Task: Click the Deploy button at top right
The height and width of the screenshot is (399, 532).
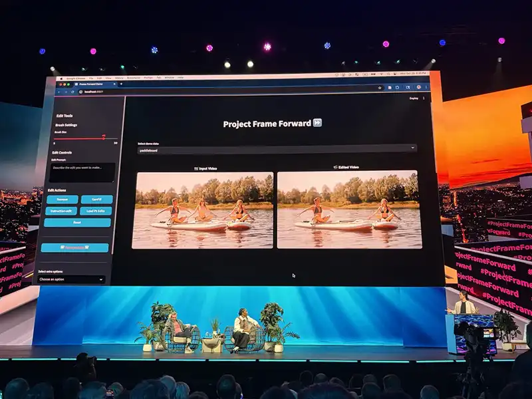Action: point(414,98)
